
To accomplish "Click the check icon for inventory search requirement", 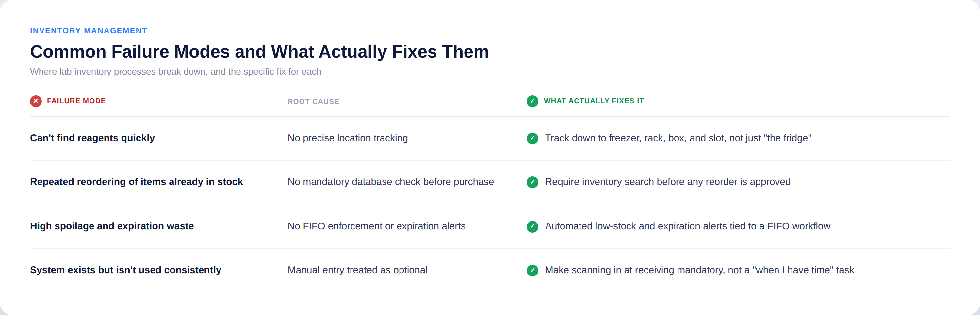I will tap(532, 182).
